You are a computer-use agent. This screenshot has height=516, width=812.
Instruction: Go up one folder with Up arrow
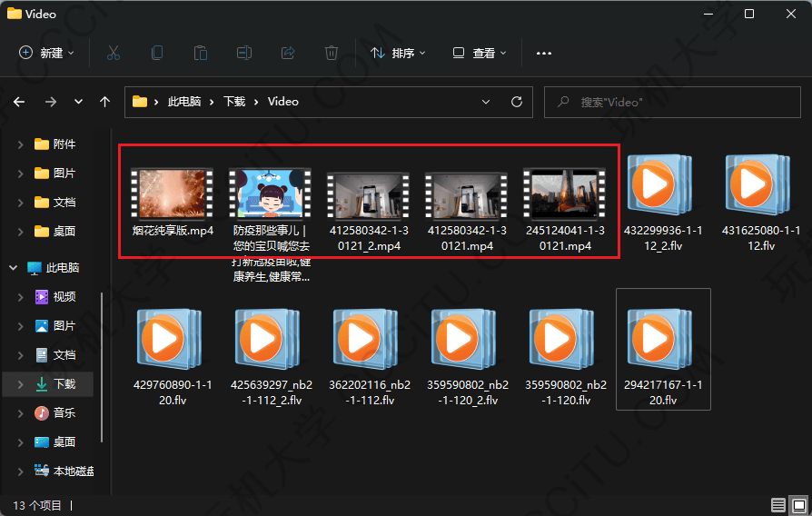[x=105, y=102]
